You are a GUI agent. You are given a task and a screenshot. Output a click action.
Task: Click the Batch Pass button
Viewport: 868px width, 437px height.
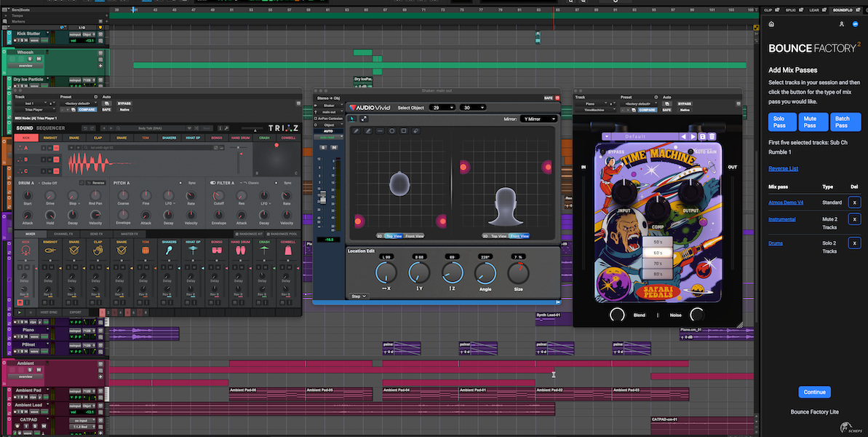(x=845, y=122)
